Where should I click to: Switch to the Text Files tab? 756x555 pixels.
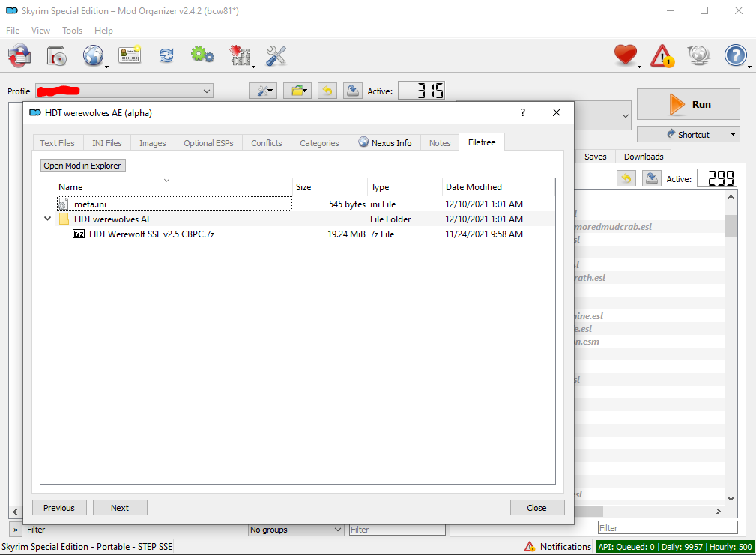(58, 143)
